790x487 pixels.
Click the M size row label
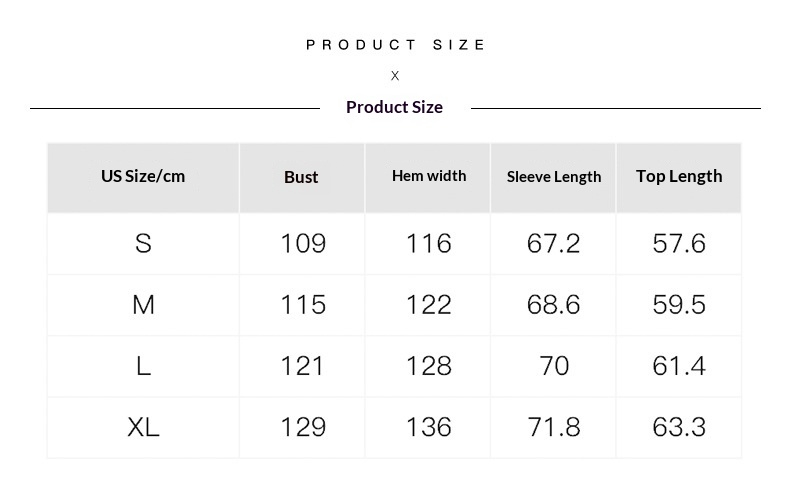point(143,304)
